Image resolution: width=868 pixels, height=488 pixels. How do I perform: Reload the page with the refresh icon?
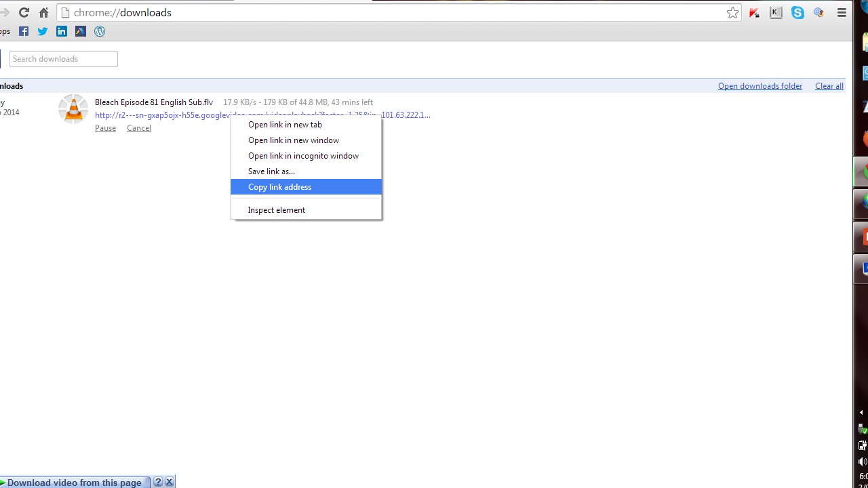(24, 13)
